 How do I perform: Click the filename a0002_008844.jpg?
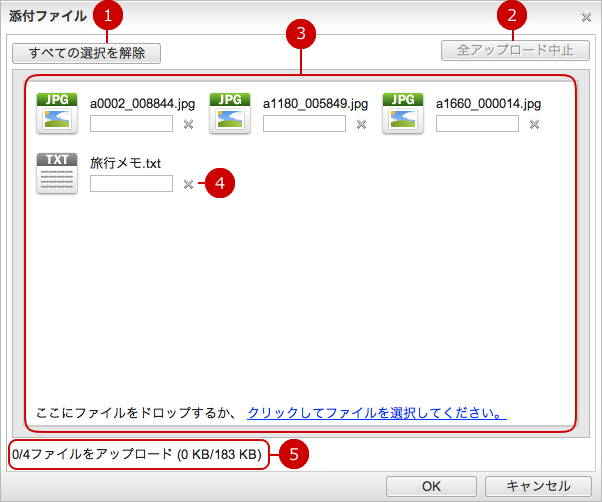tap(142, 104)
